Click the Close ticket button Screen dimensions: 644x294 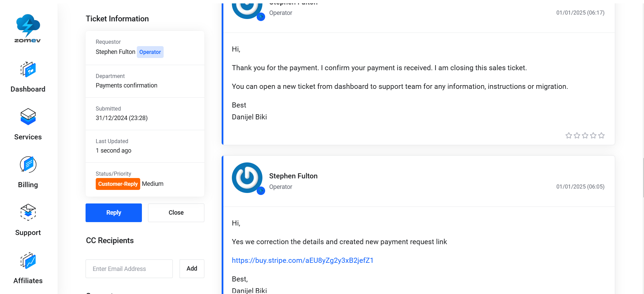pyautogui.click(x=176, y=213)
